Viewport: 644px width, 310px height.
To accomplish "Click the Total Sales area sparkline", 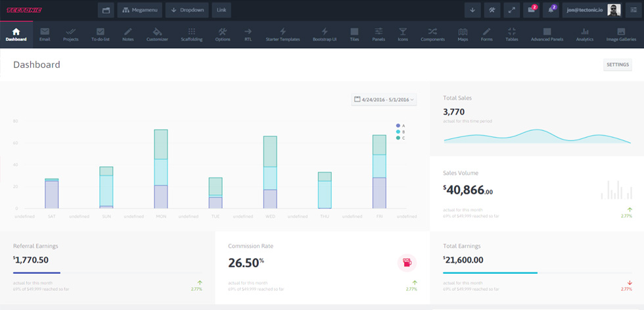I will point(538,136).
